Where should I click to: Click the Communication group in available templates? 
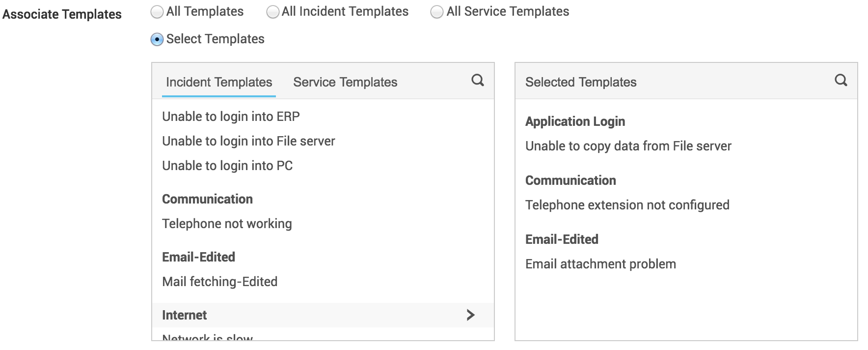(207, 199)
